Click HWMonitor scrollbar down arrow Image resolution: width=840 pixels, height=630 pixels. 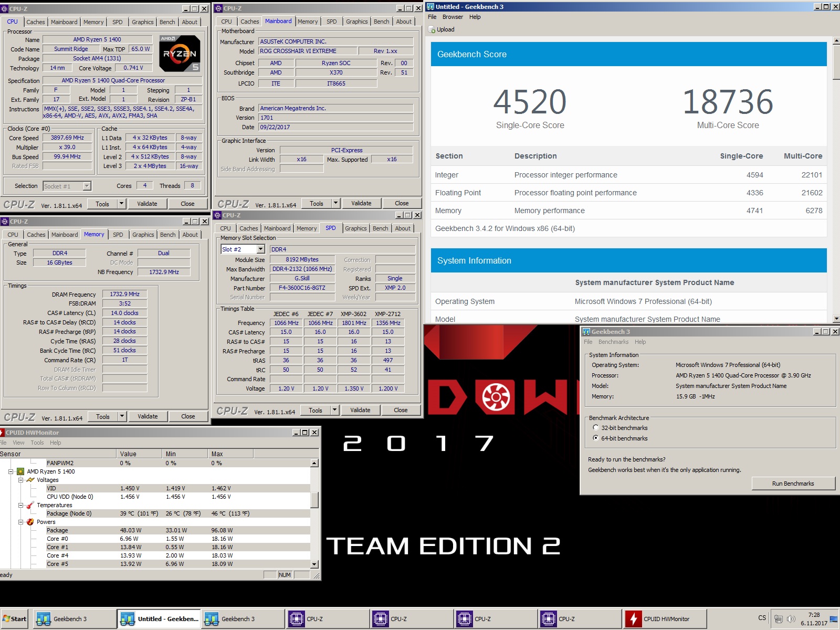pyautogui.click(x=314, y=564)
